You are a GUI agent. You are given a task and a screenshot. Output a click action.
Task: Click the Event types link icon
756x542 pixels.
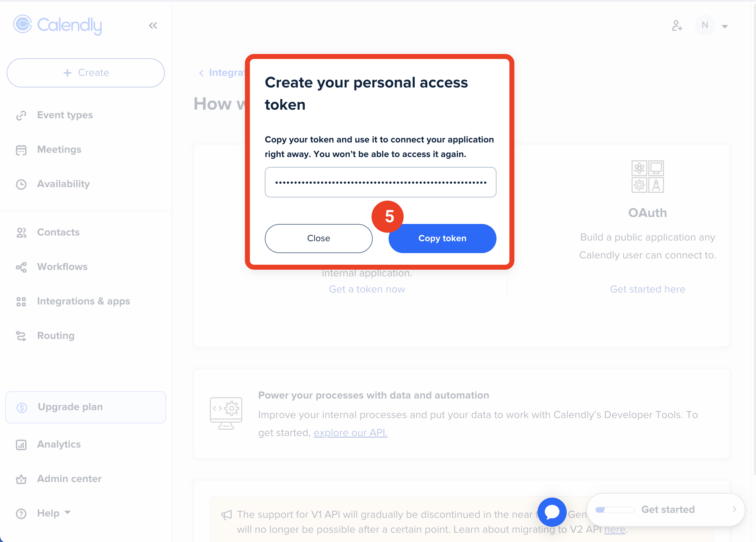tap(21, 115)
